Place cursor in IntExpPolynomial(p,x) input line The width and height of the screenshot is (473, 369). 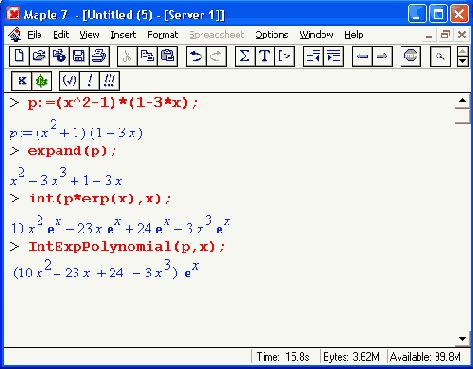127,247
